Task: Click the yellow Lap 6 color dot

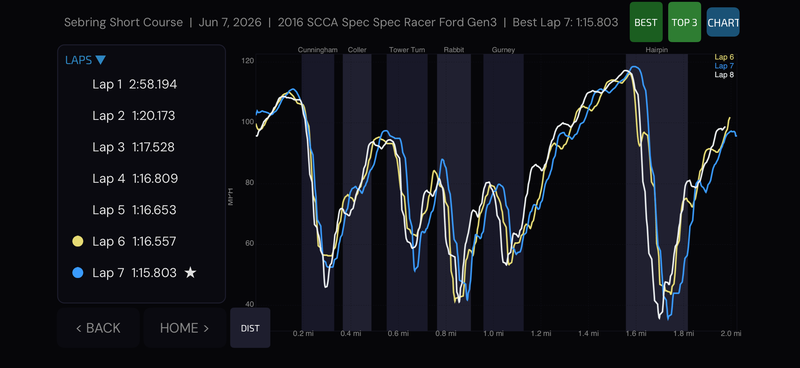Action: tap(78, 241)
